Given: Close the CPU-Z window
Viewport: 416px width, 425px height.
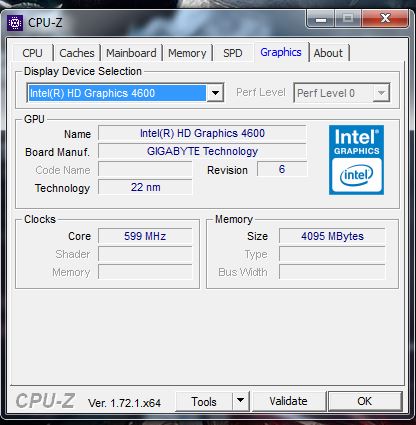Looking at the screenshot, I should (x=385, y=18).
